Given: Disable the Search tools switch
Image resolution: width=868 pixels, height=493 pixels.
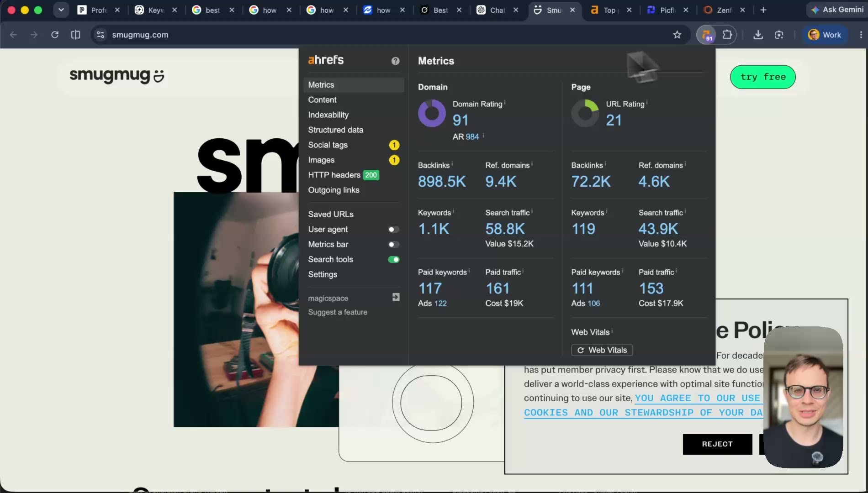Looking at the screenshot, I should (393, 260).
